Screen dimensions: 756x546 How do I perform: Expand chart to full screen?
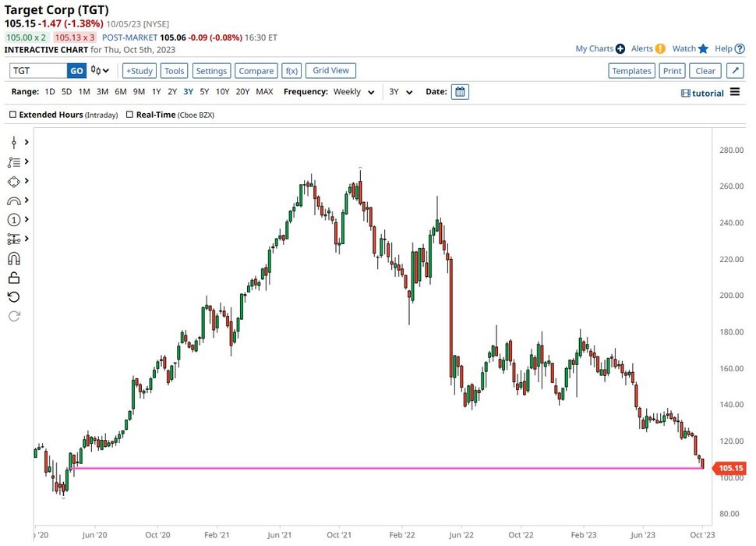[x=735, y=71]
